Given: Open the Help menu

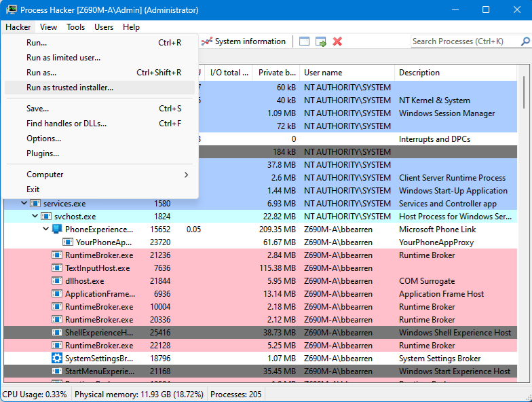Looking at the screenshot, I should click(131, 27).
